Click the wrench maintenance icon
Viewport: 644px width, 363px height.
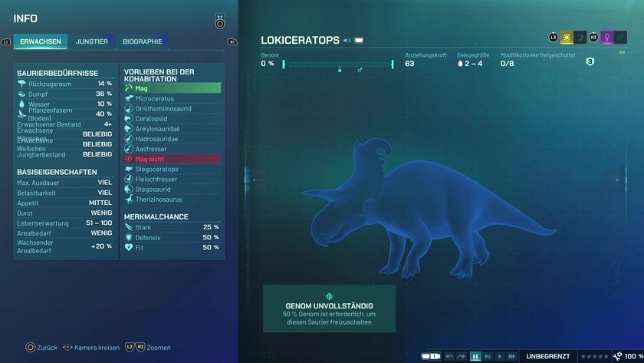(x=617, y=356)
